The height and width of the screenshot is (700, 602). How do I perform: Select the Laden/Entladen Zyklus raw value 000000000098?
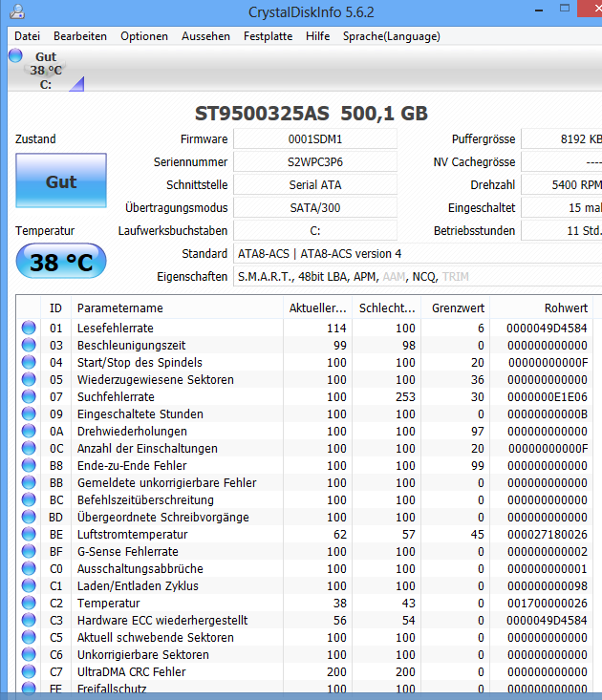click(548, 585)
